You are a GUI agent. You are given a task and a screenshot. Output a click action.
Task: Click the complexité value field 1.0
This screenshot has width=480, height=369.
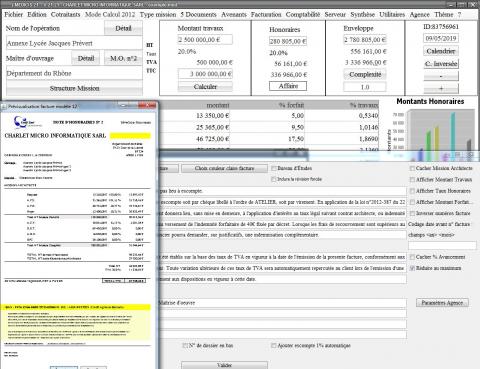pos(365,87)
